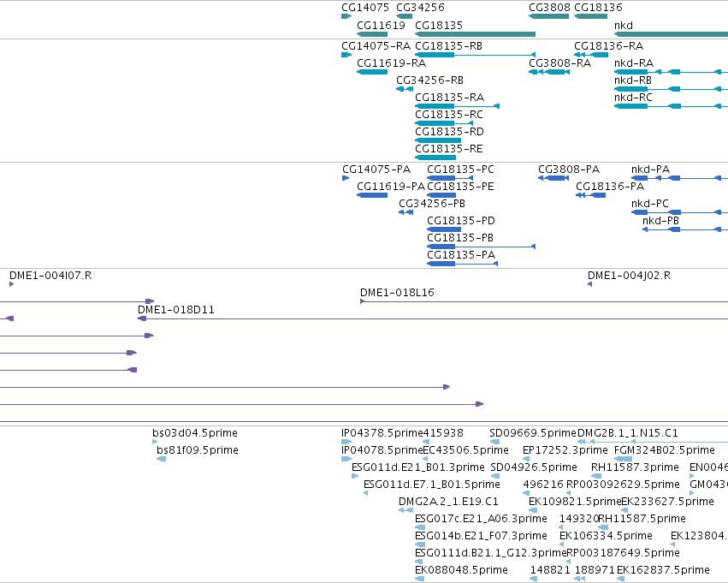Select protein CG18136-PA label
Viewport: 728px width, 583px height.
(x=610, y=187)
